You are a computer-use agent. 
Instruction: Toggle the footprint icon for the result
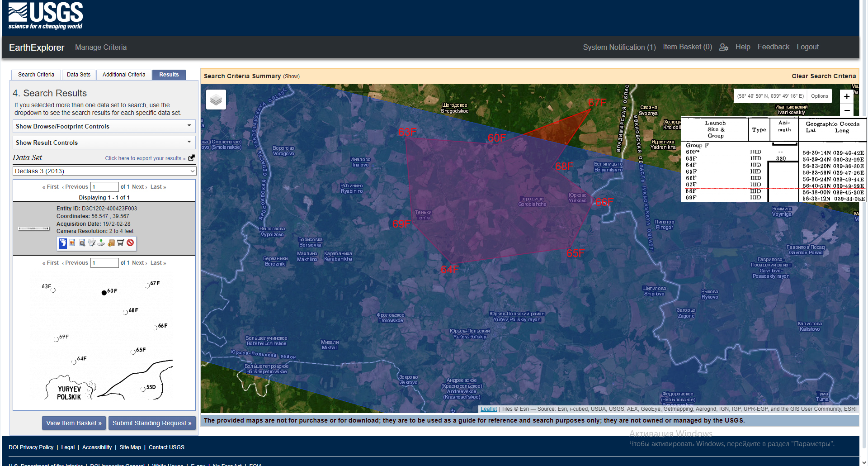(63, 243)
